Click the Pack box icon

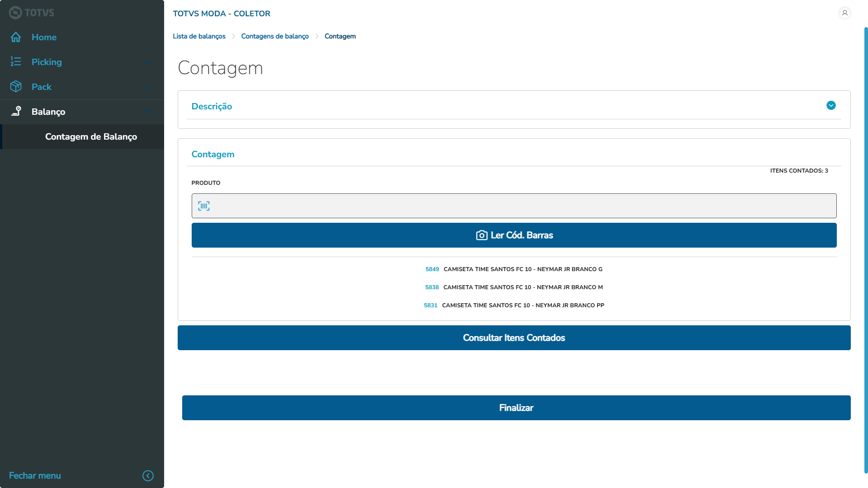coord(16,87)
